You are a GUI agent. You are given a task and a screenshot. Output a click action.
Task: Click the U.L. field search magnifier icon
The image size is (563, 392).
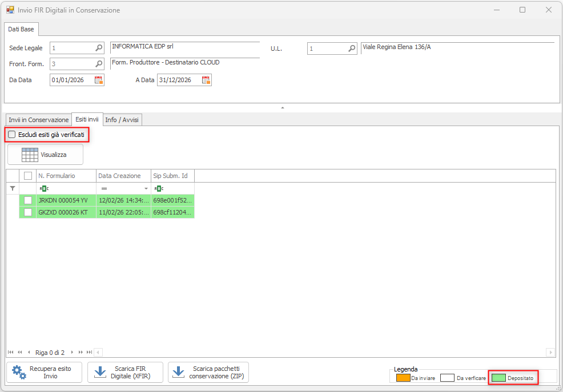click(x=352, y=49)
